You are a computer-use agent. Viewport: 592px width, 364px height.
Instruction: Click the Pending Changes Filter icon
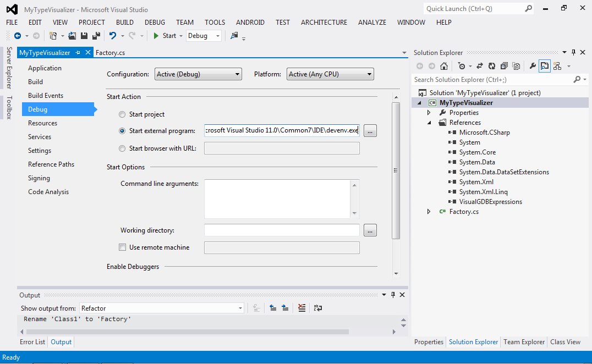click(462, 67)
